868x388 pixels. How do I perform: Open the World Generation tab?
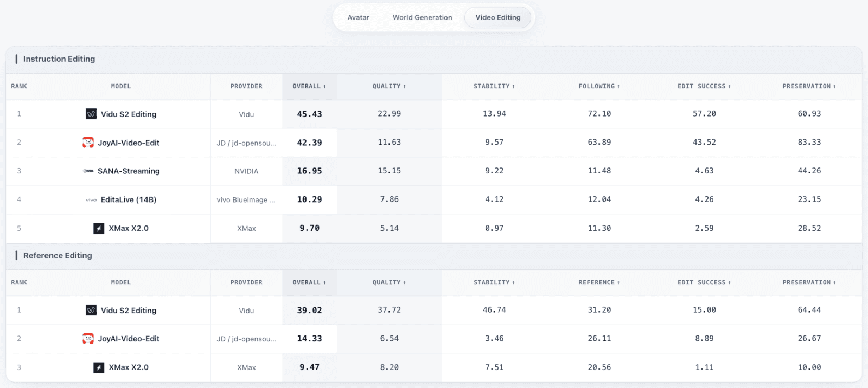click(423, 17)
